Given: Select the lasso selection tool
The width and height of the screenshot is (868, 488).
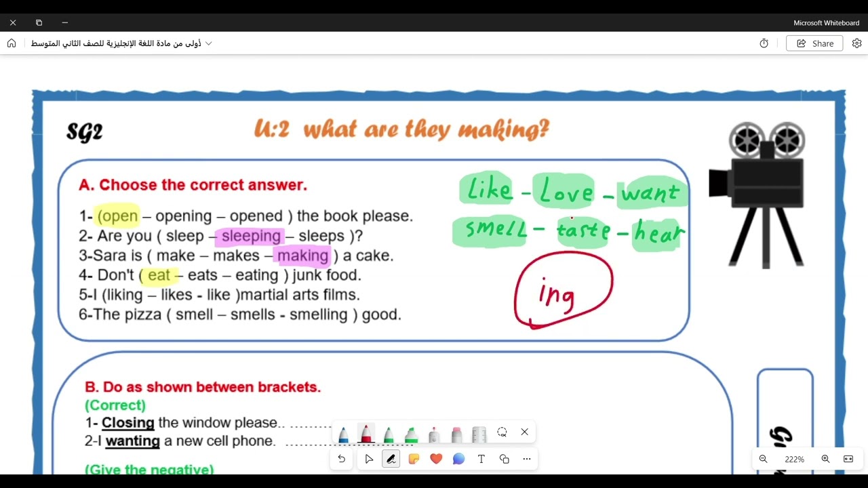Looking at the screenshot, I should pyautogui.click(x=502, y=432).
